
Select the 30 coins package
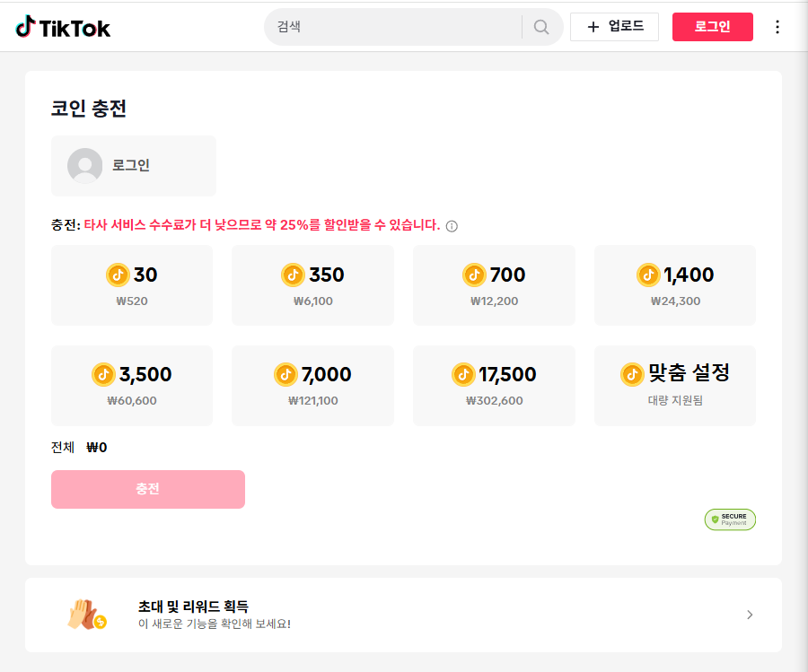[x=132, y=285]
